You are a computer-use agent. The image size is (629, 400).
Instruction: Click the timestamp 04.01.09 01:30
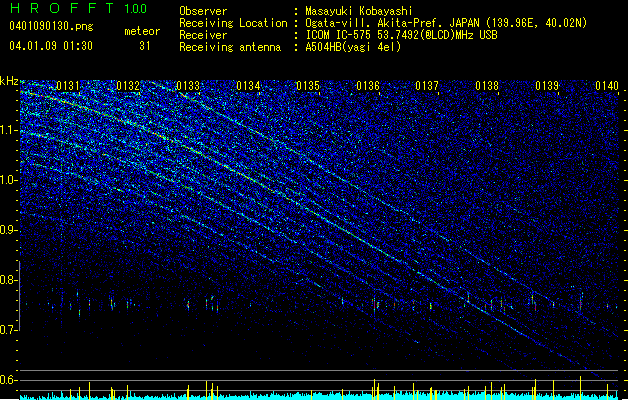(x=51, y=46)
